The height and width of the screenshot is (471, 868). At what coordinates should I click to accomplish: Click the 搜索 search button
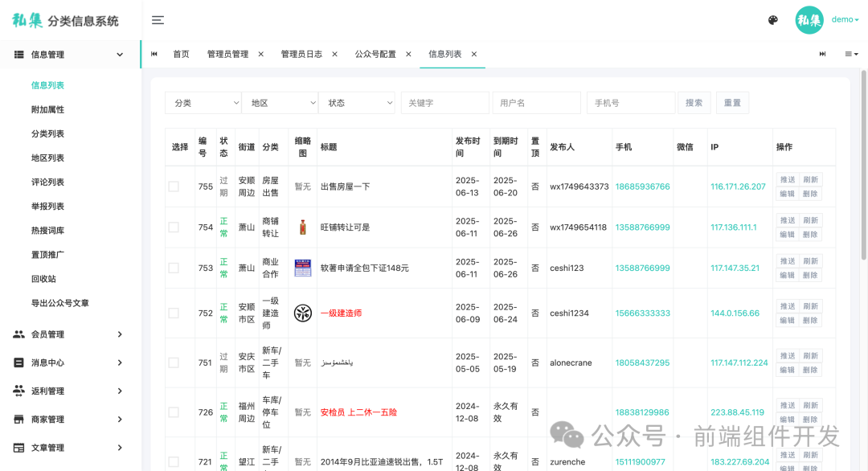pyautogui.click(x=694, y=103)
